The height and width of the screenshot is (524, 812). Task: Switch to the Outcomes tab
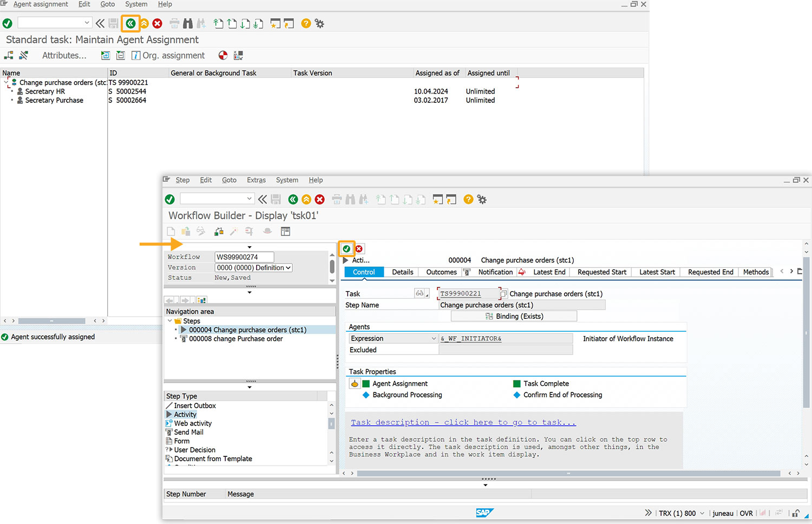click(441, 272)
